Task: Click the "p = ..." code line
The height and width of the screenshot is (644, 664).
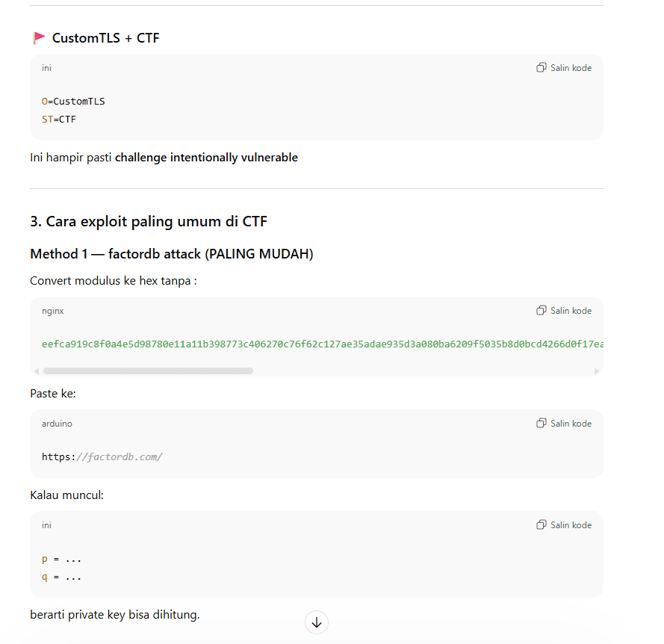Action: point(61,559)
